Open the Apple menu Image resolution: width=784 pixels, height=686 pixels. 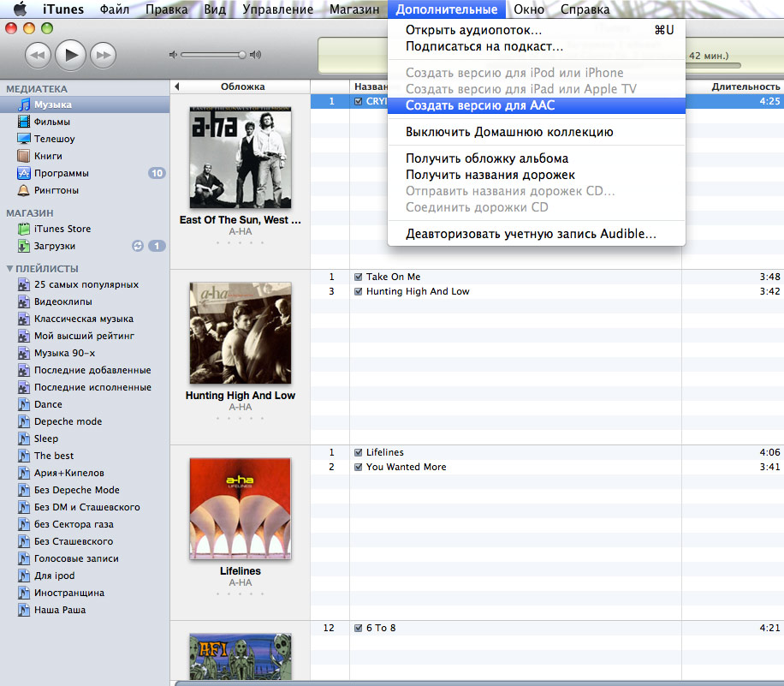(20, 9)
